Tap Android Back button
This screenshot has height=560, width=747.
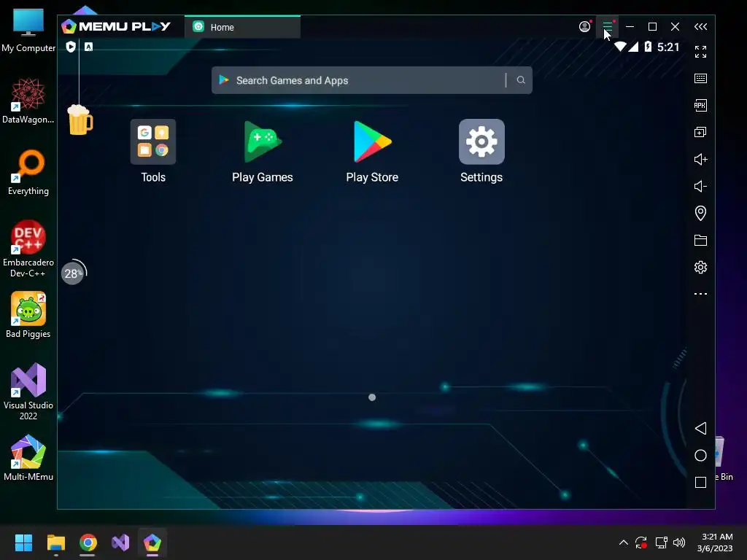click(700, 429)
